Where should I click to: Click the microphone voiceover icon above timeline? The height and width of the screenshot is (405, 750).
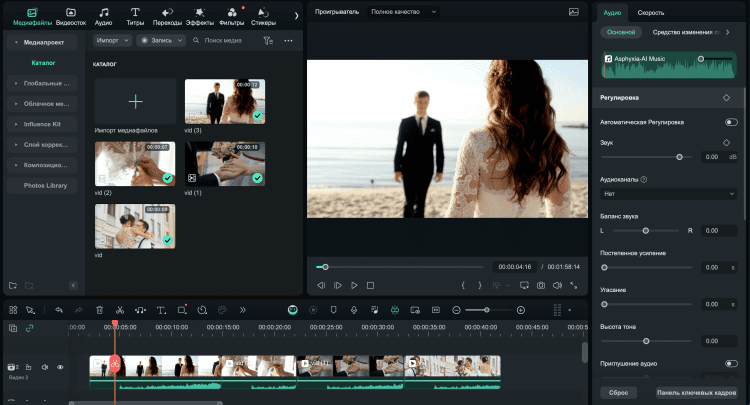coord(354,310)
